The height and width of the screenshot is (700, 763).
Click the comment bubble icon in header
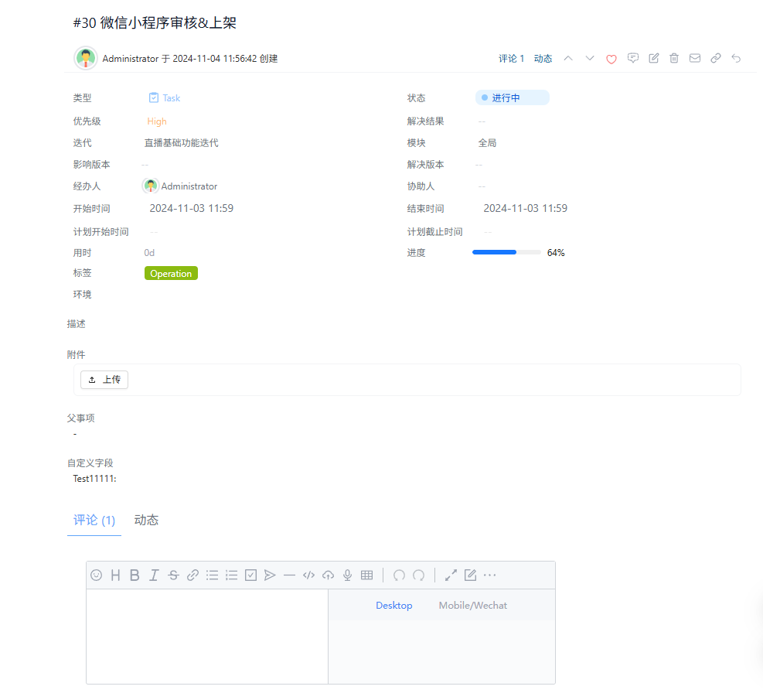(x=632, y=59)
